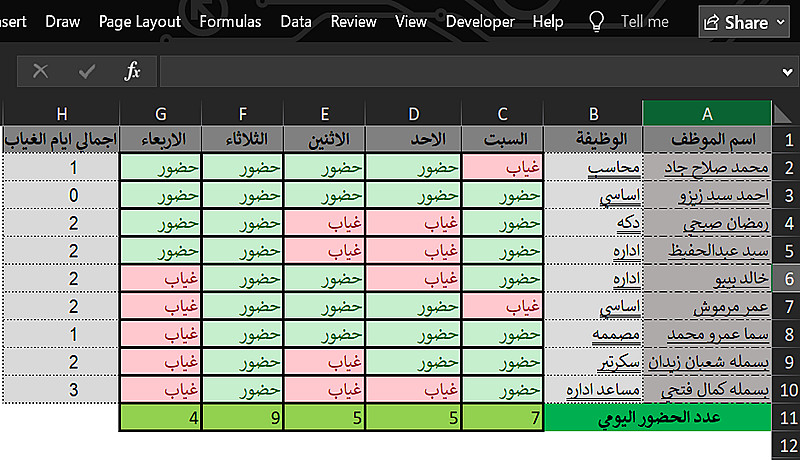
Task: Click the Tell me search box
Action: pyautogui.click(x=644, y=21)
